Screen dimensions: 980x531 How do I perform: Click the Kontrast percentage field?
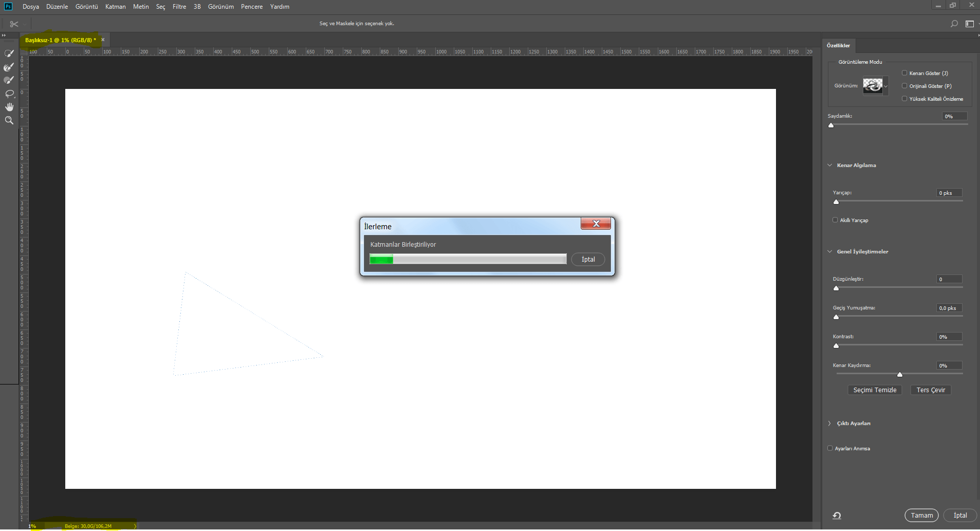949,337
